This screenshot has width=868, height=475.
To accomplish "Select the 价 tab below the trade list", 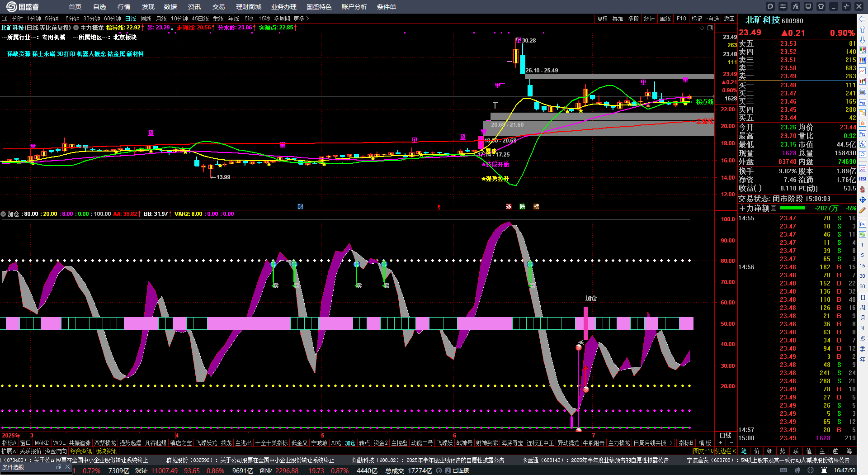I will [x=757, y=451].
